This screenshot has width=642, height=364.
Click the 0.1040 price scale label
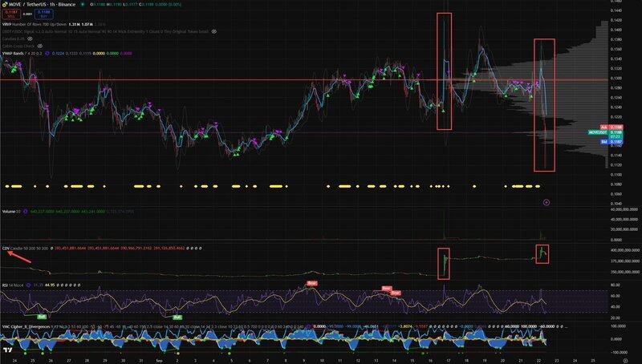point(616,204)
